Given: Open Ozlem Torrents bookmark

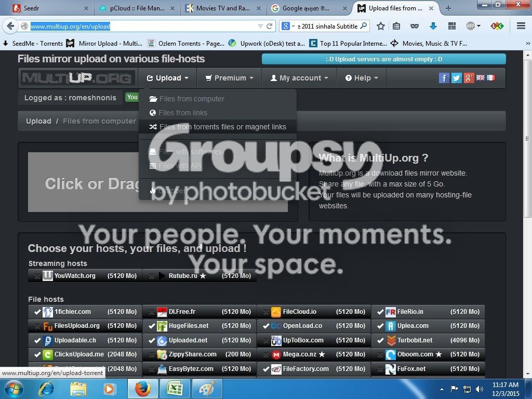Looking at the screenshot, I should (187, 44).
